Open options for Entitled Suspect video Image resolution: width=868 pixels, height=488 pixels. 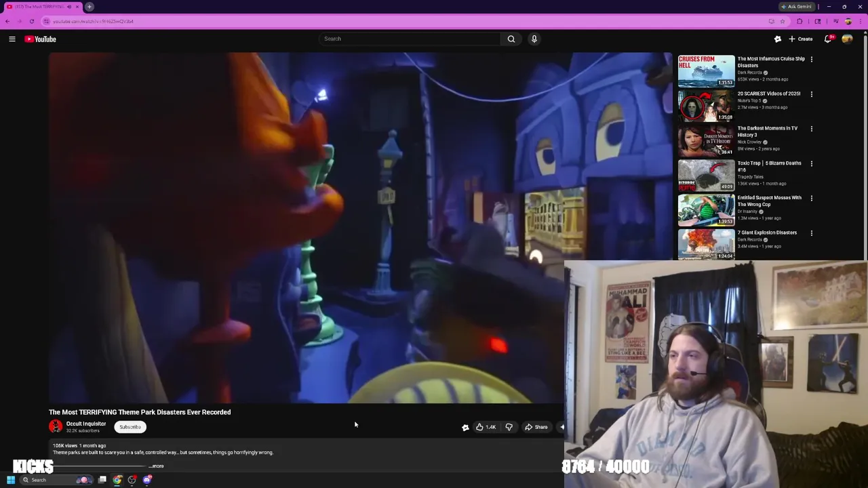tap(812, 199)
